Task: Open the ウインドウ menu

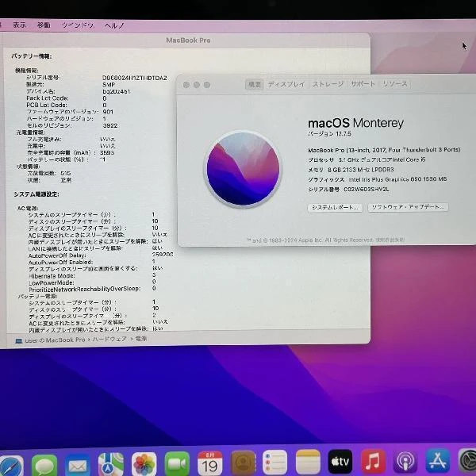Action: tap(78, 25)
